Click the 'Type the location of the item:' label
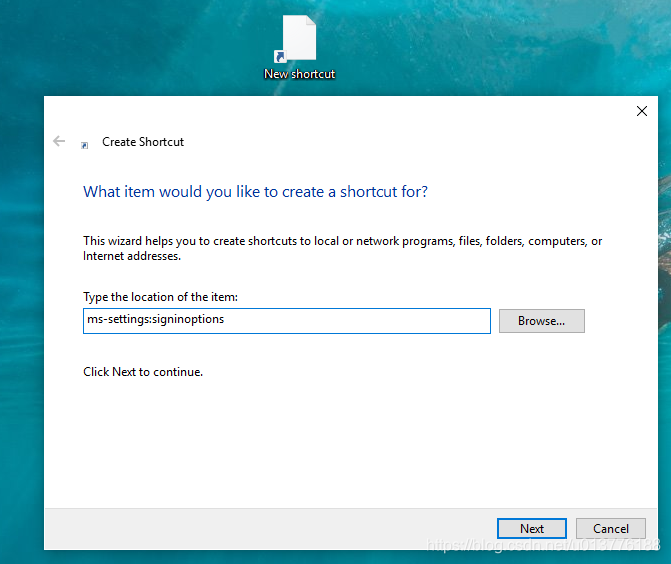The height and width of the screenshot is (564, 671). click(160, 297)
